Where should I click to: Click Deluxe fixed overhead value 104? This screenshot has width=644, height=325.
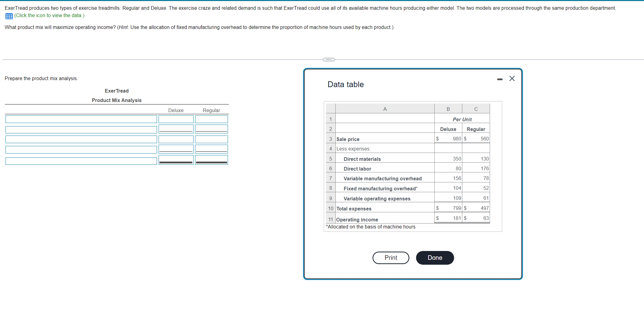coord(457,188)
